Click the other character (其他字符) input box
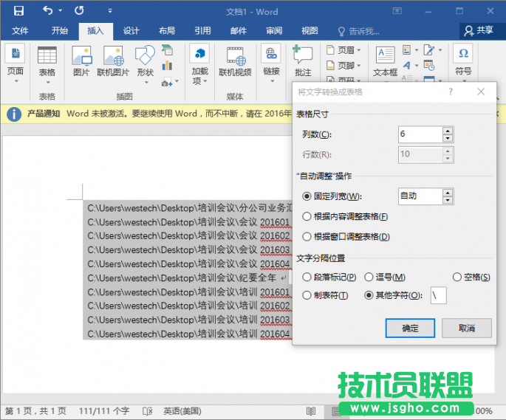This screenshot has width=506, height=420. (x=439, y=295)
